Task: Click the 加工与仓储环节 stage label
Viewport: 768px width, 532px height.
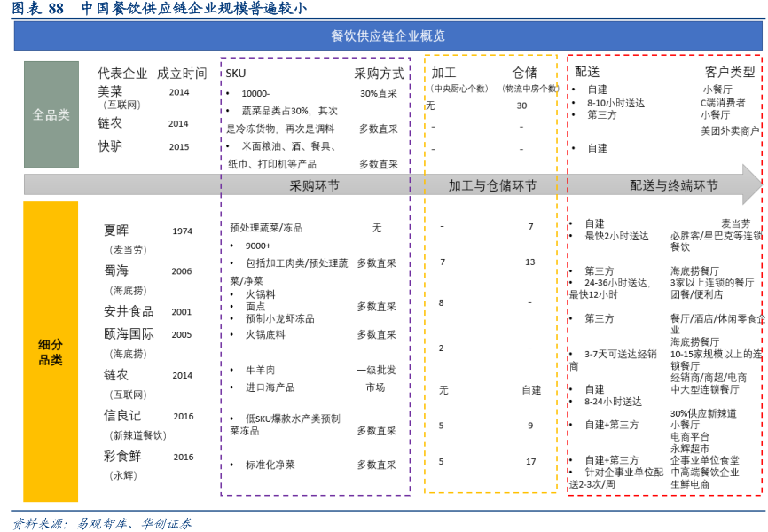Action: [492, 185]
